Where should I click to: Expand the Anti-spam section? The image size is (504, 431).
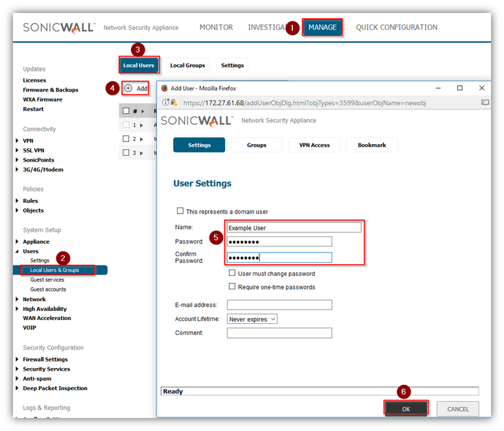point(17,378)
